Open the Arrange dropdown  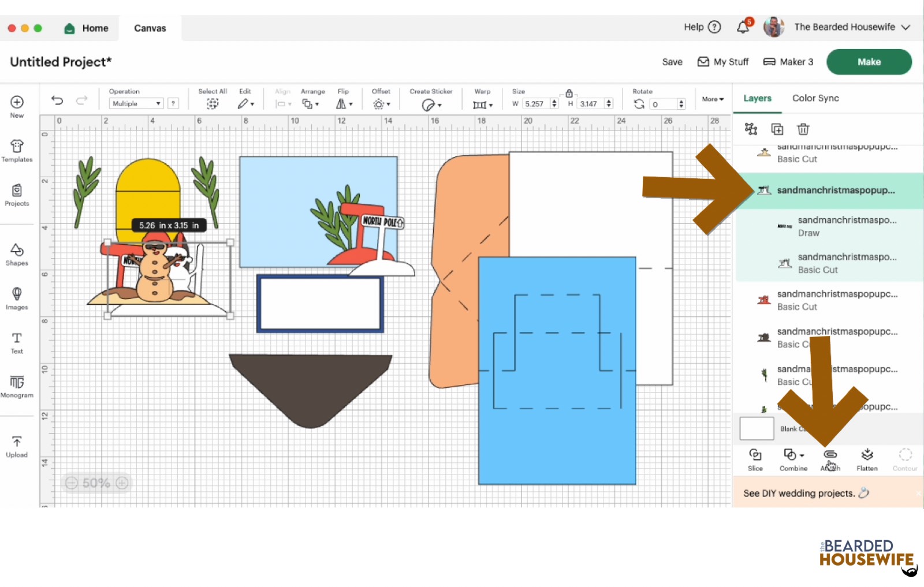click(311, 104)
